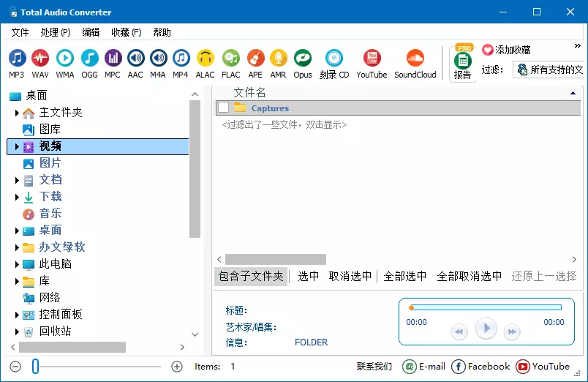Viewport: 588px width, 382px height.
Task: Choose the WAV output format icon
Action: tap(40, 63)
